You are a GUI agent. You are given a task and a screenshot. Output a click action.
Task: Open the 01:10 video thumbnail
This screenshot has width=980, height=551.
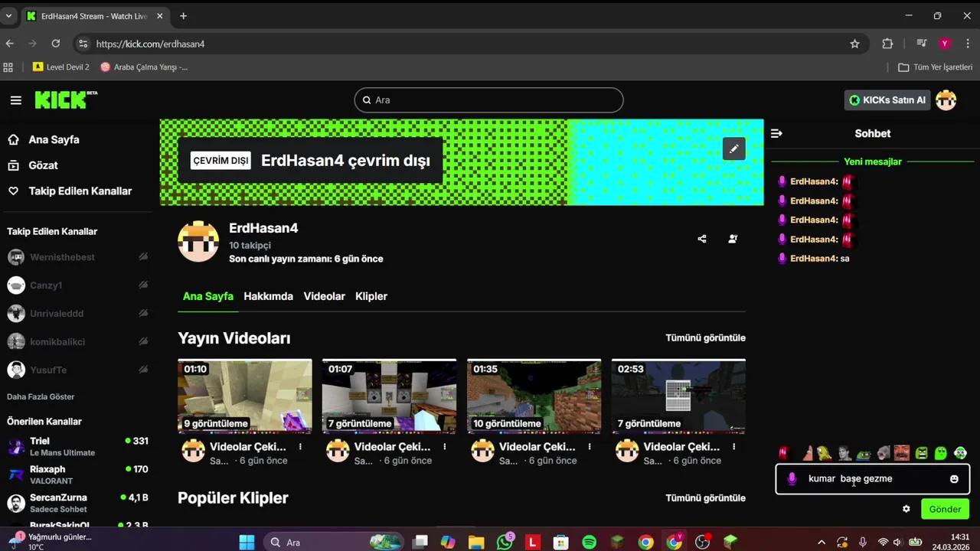point(245,396)
